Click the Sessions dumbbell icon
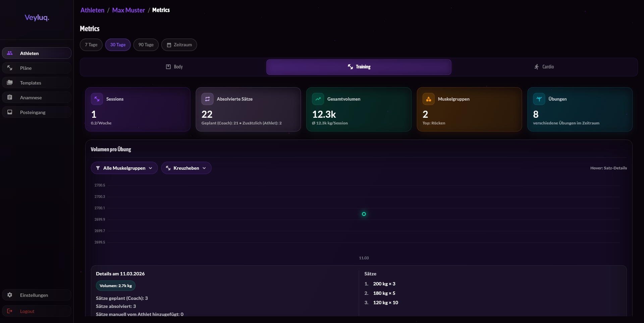The height and width of the screenshot is (323, 644). (x=97, y=99)
